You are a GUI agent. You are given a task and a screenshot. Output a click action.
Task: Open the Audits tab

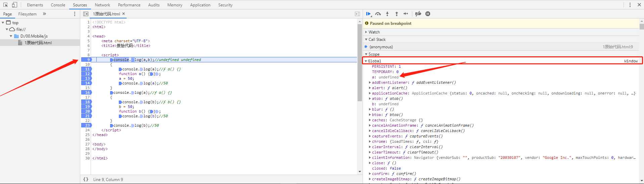click(154, 5)
